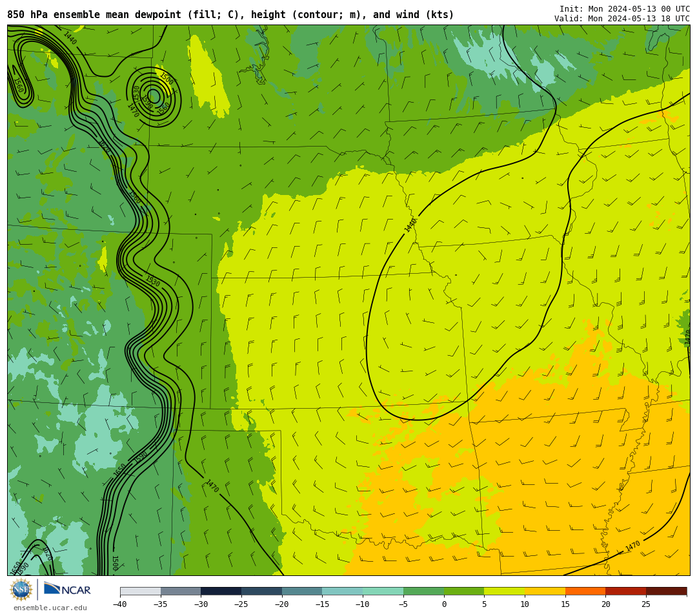Click the positive 15 colorbar tick label
Viewport: 697px width, 616px height.
[565, 604]
